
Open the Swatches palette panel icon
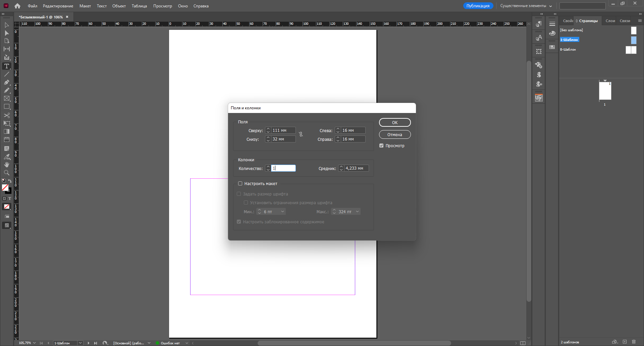pyautogui.click(x=552, y=47)
